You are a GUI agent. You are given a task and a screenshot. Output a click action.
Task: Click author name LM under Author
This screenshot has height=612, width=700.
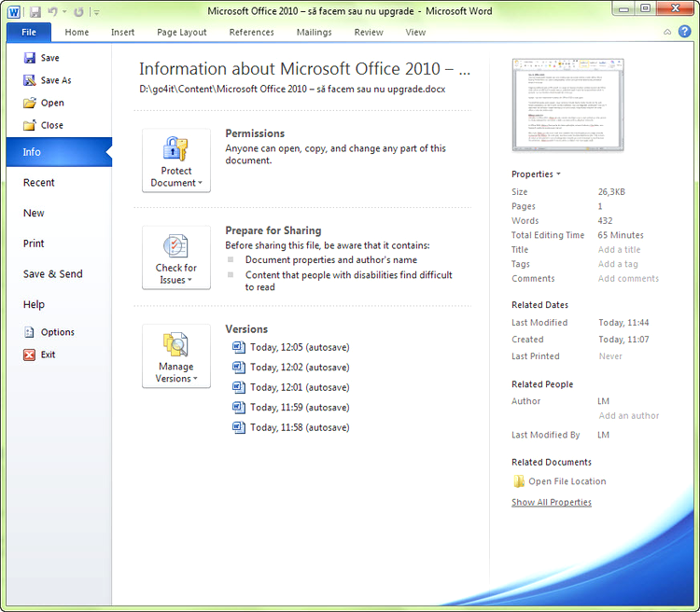click(603, 401)
